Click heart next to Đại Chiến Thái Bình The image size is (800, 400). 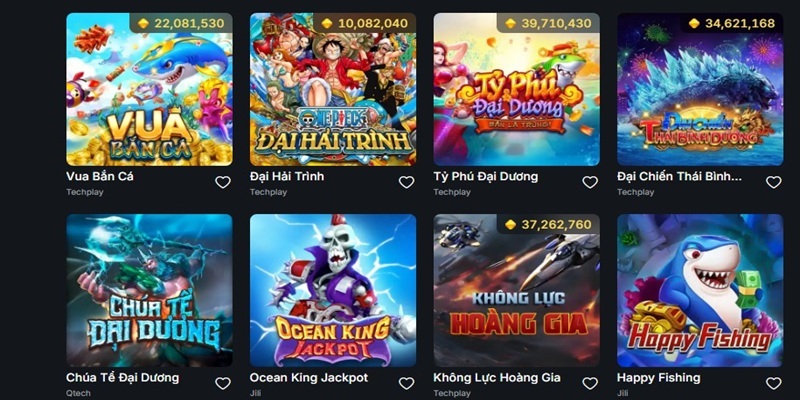pyautogui.click(x=773, y=182)
